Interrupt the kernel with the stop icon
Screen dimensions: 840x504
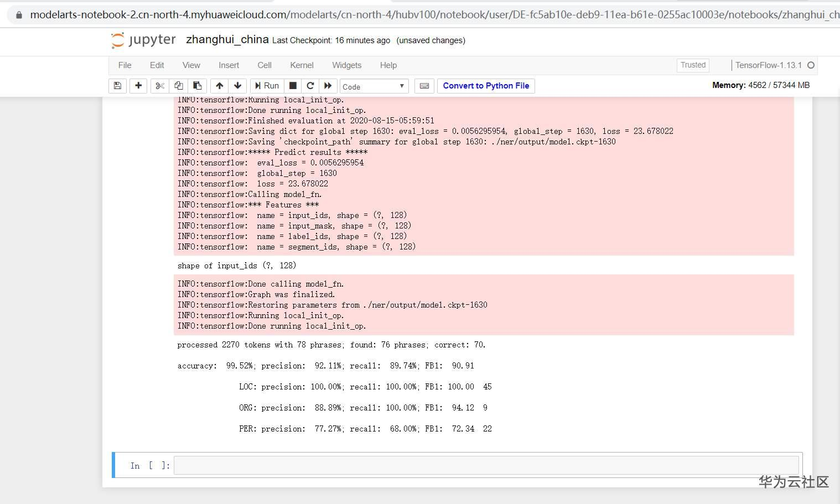293,86
